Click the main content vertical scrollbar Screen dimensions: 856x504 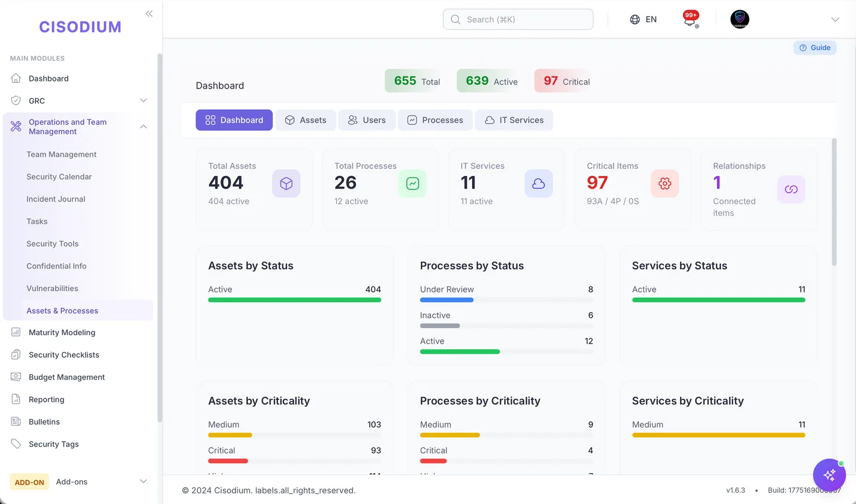834,202
